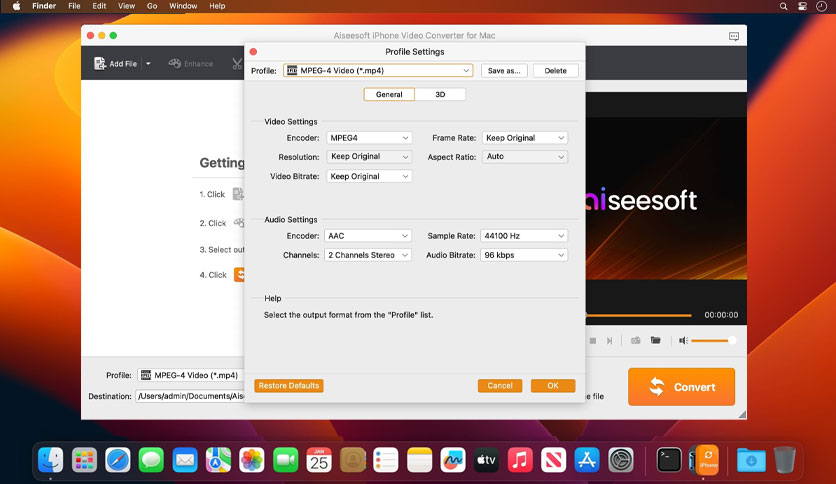
Task: Open the Downloads folder in the Dock
Action: [751, 459]
